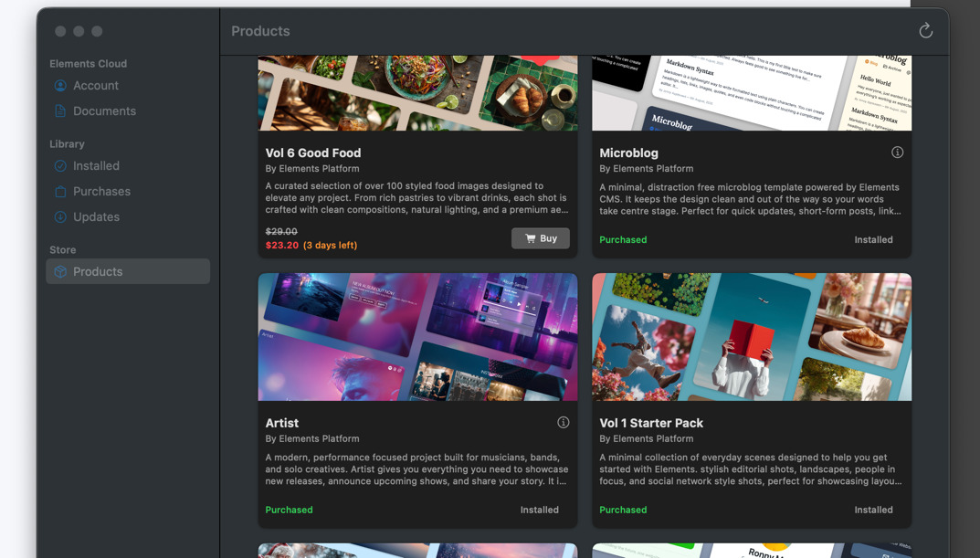
Task: Click the Artist product title
Action: 282,423
